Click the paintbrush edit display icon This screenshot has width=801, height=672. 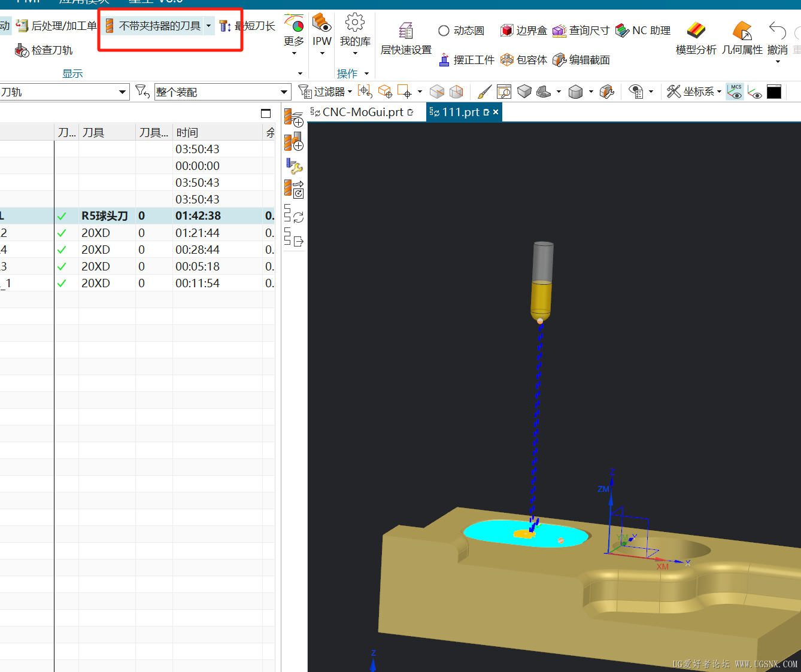pos(485,92)
